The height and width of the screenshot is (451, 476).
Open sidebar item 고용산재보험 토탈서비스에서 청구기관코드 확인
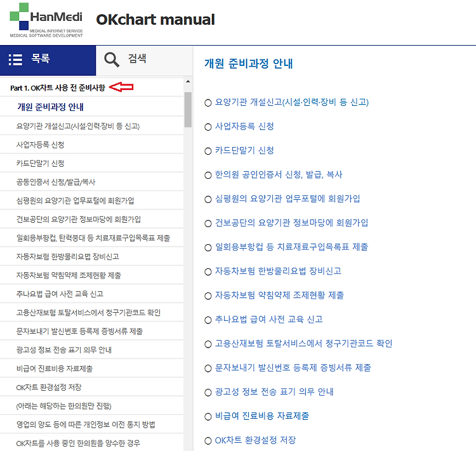(x=88, y=313)
